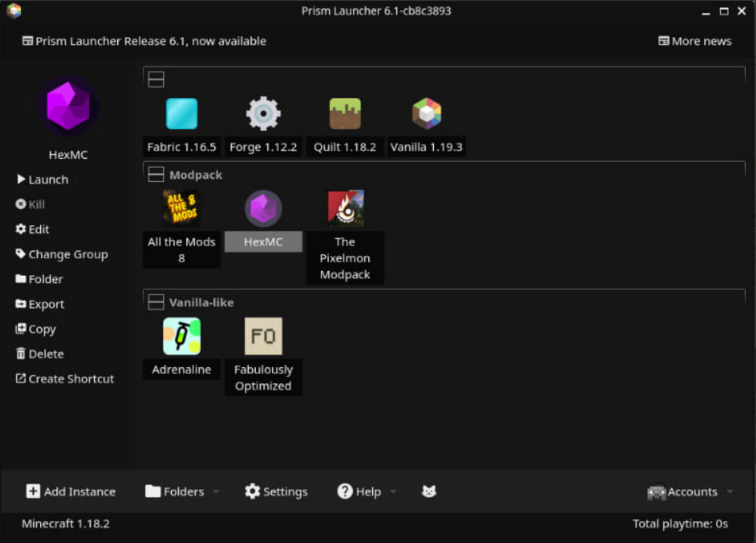Select the Pixelmon Modpack icon
This screenshot has width=756, height=543.
pos(345,208)
